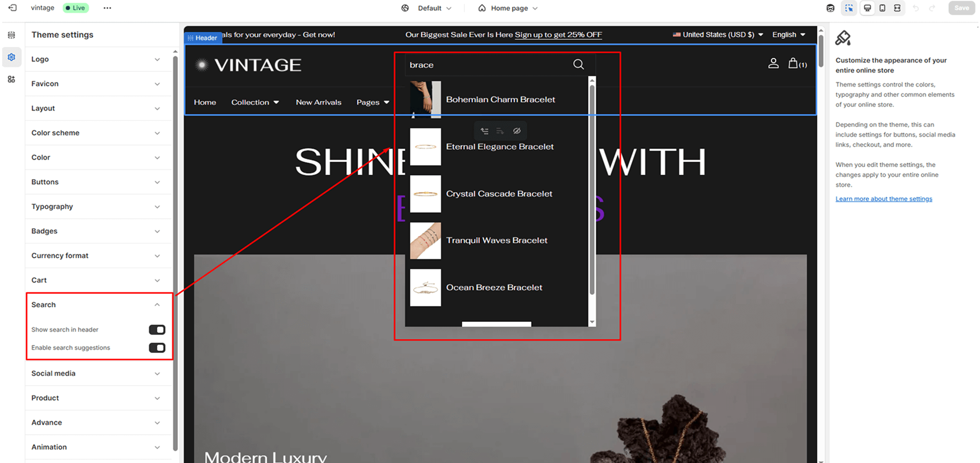Screen dimensions: 980x463
Task: Select the Theme settings gear icon
Action: click(x=11, y=57)
